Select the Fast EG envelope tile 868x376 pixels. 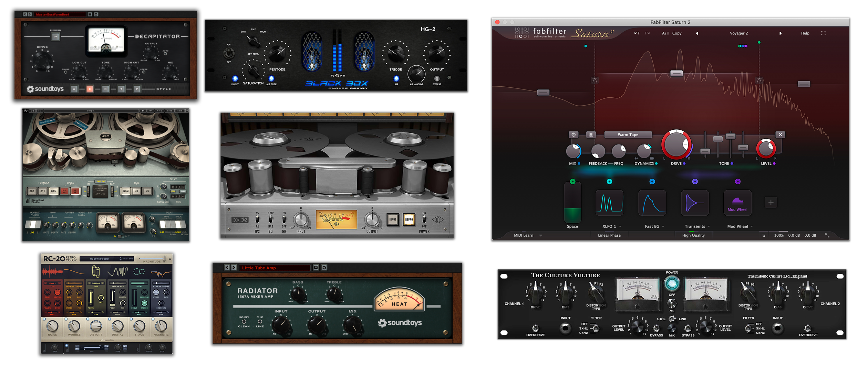[652, 203]
